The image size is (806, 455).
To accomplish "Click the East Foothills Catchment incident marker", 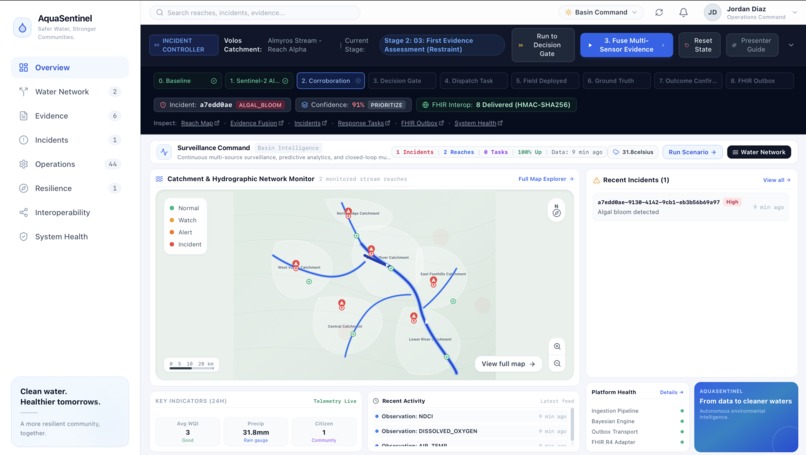I will (x=433, y=282).
